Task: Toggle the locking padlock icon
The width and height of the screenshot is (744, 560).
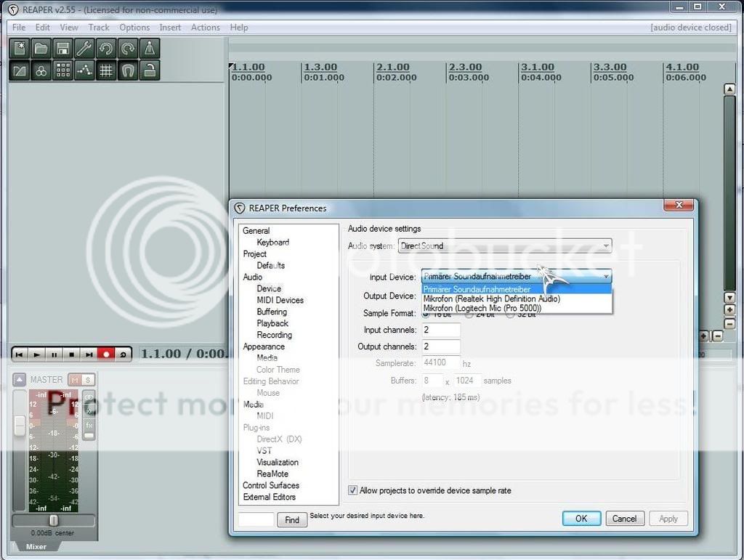Action: (150, 70)
